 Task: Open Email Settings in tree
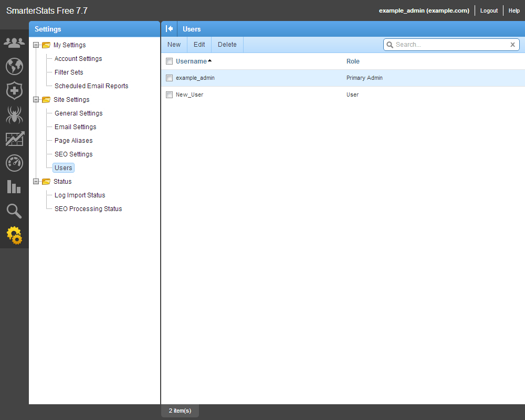tap(75, 127)
